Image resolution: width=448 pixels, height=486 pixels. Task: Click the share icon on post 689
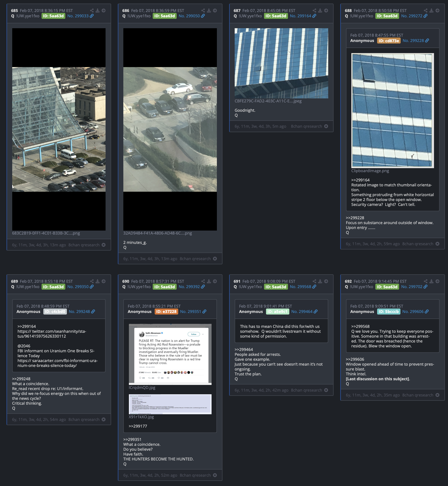coord(92,281)
